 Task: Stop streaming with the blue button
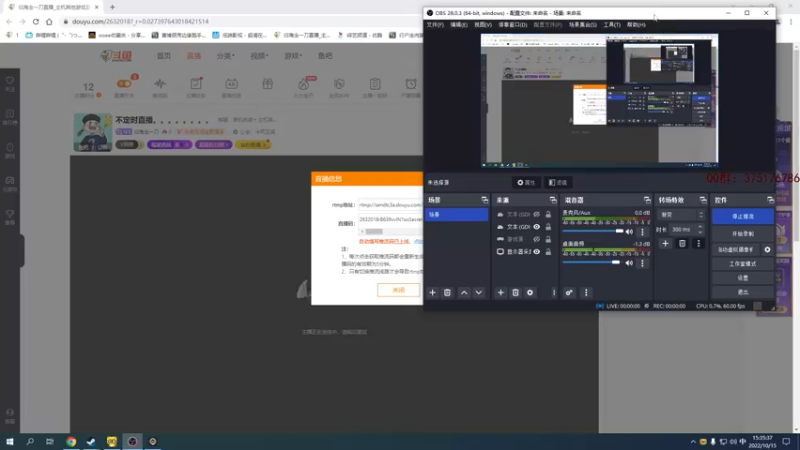(x=742, y=216)
